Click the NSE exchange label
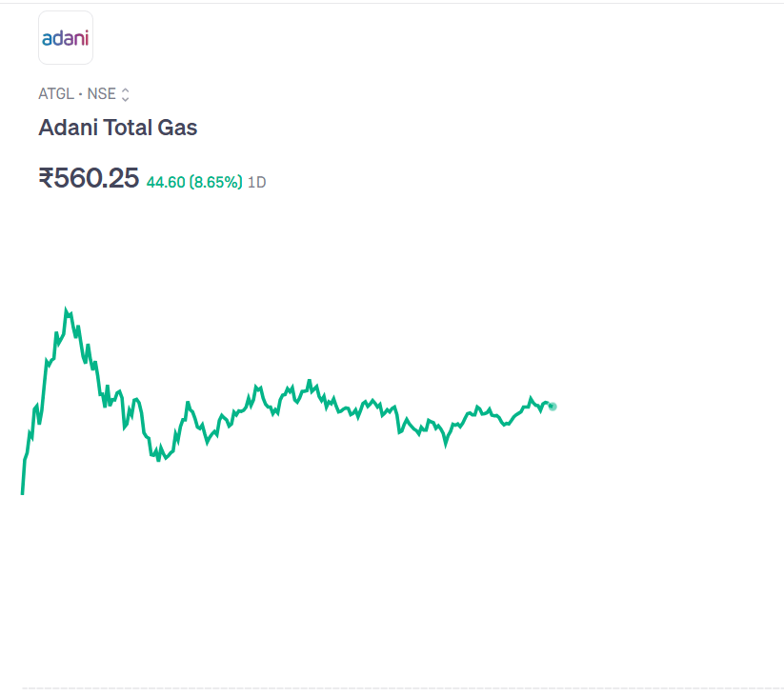This screenshot has width=784, height=696. (x=101, y=94)
